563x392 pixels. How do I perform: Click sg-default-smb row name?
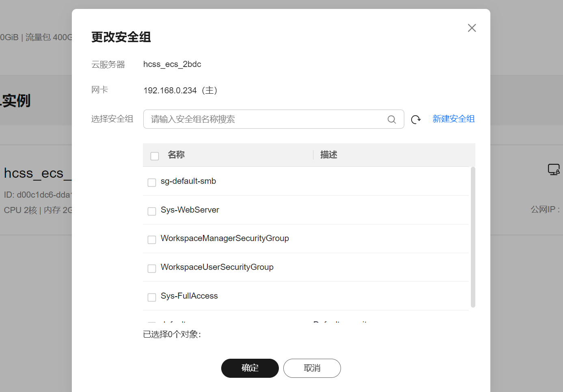[188, 181]
